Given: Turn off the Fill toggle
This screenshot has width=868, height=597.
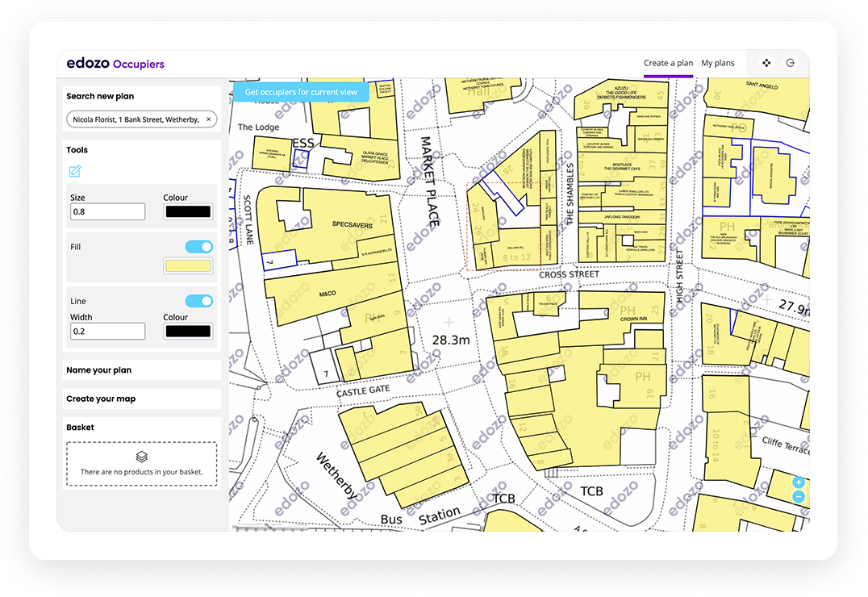Looking at the screenshot, I should 199,246.
